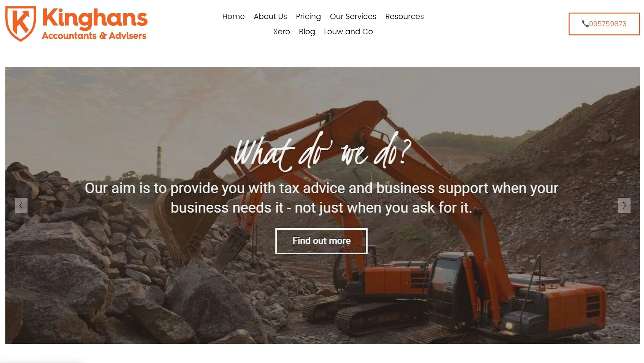This screenshot has height=363, width=644.
Task: Open Louw and Co link
Action: pos(348,32)
